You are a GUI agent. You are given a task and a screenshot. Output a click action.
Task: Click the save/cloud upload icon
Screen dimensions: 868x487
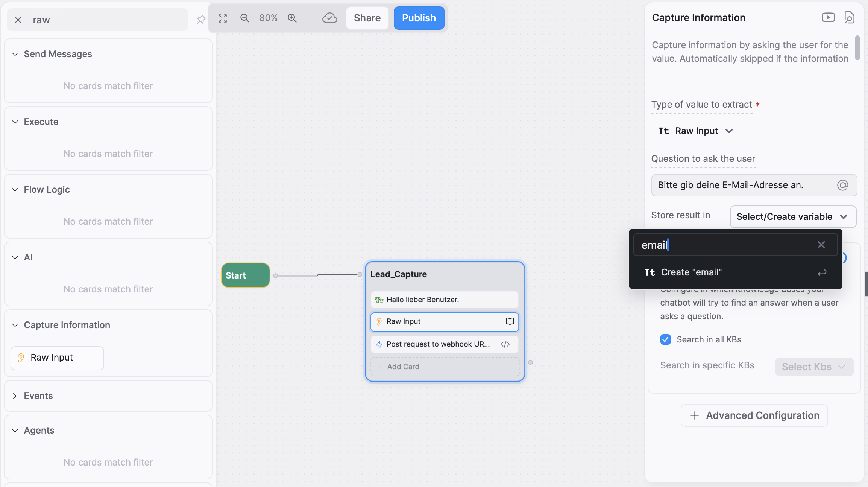pos(329,18)
